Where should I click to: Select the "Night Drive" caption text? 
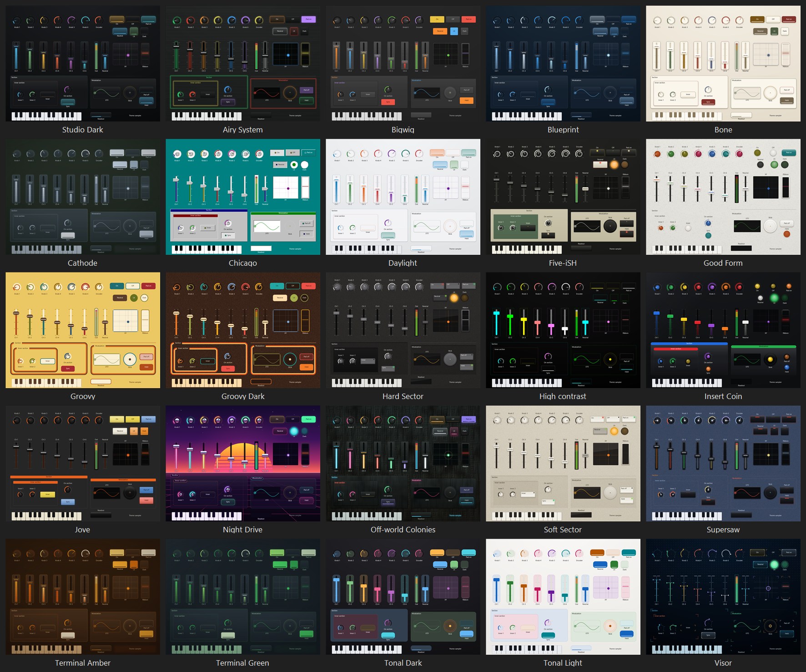(x=243, y=530)
